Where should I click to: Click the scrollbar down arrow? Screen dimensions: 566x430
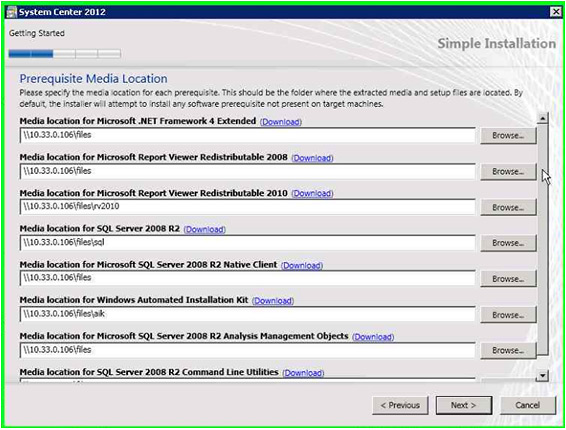point(542,376)
